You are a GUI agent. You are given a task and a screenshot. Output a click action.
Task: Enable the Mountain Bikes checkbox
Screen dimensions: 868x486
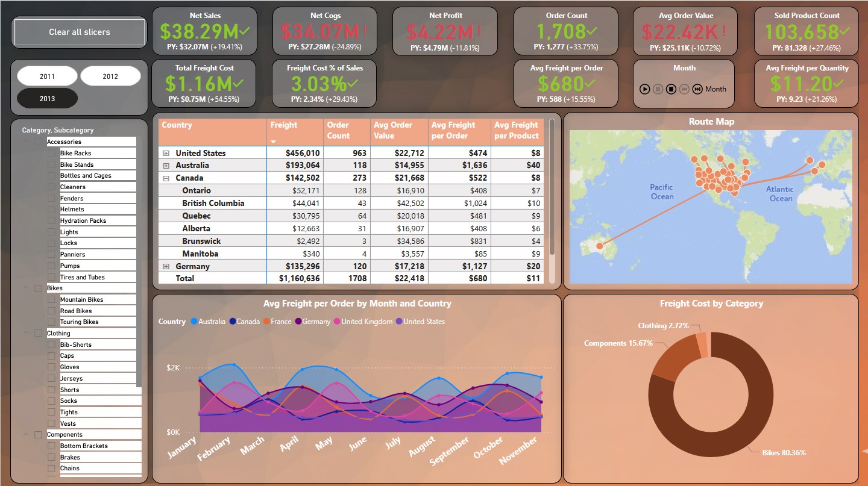[53, 299]
